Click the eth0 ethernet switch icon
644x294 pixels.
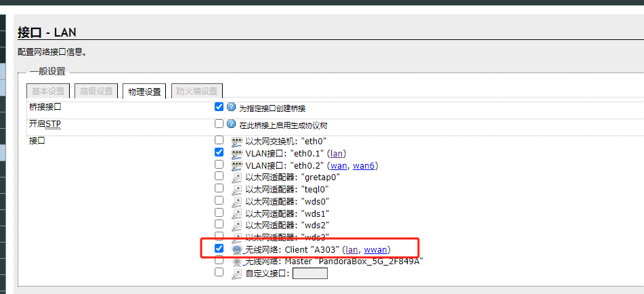click(237, 142)
